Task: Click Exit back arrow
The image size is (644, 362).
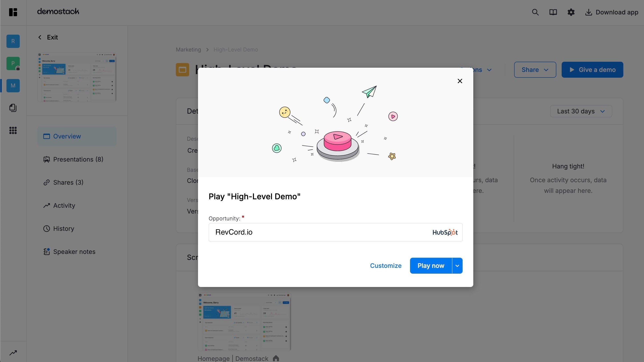Action: tap(48, 37)
